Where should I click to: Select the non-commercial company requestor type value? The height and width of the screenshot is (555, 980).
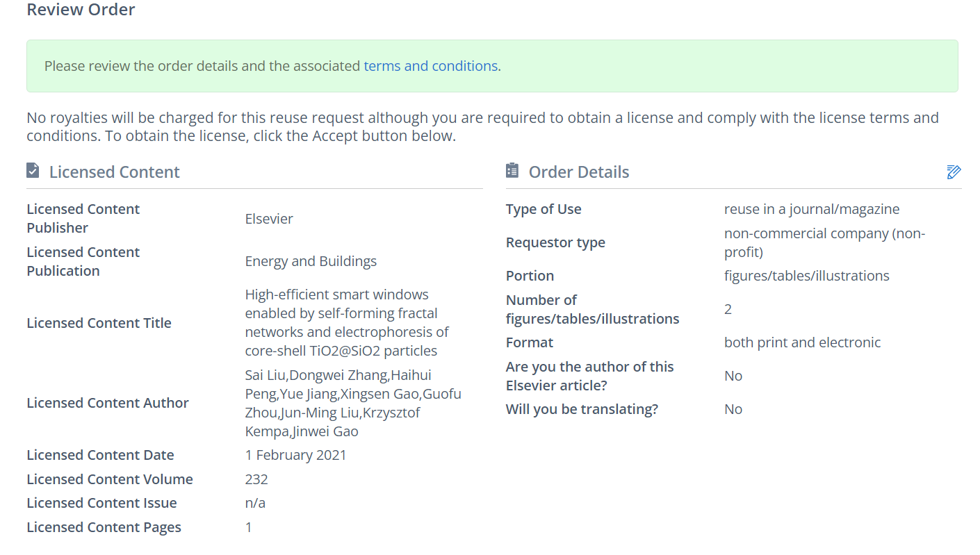tap(824, 242)
